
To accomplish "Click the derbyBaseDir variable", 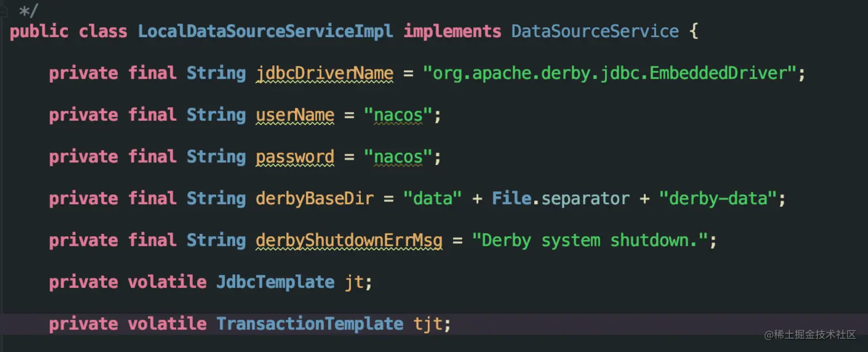I will point(315,198).
